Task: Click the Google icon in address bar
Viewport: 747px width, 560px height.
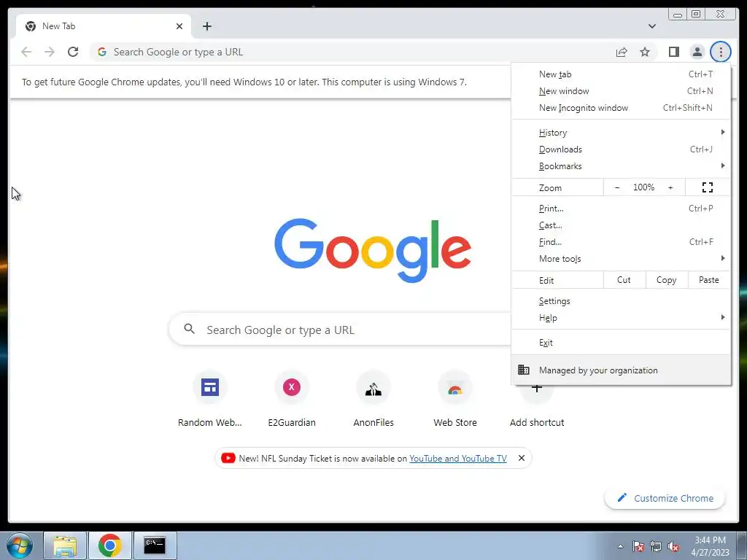Action: [102, 52]
